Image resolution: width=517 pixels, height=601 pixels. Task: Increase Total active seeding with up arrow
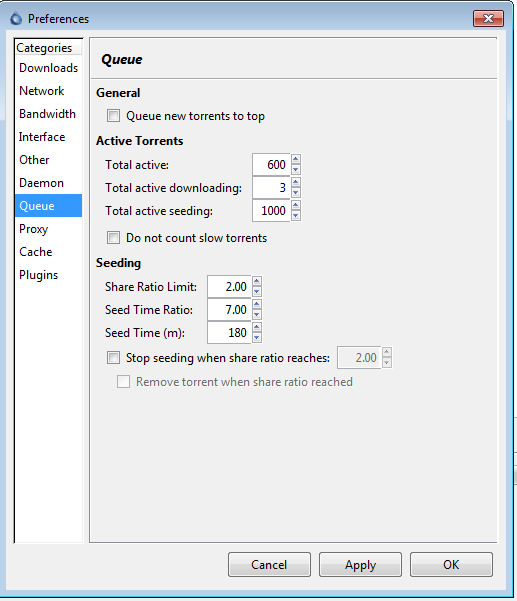(x=295, y=206)
